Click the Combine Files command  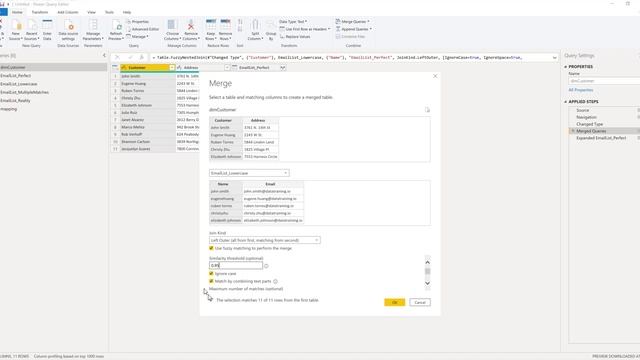(x=350, y=37)
